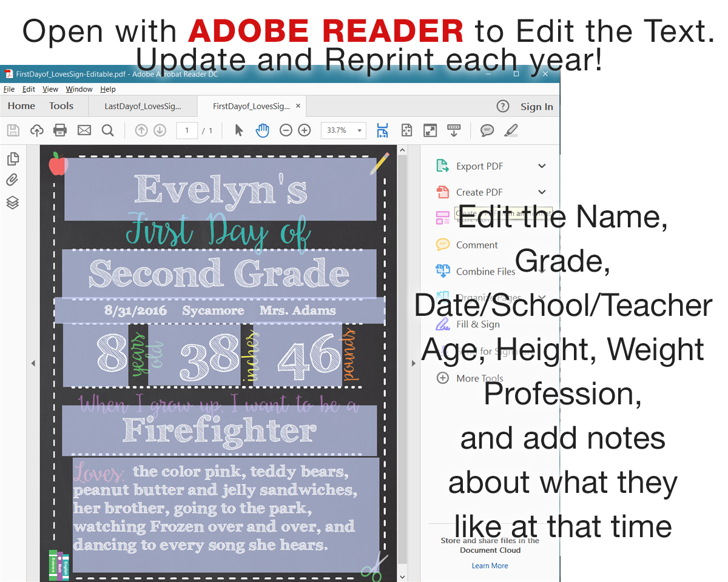This screenshot has height=582, width=728.
Task: Choose the Selection arrow tool
Action: click(x=239, y=130)
